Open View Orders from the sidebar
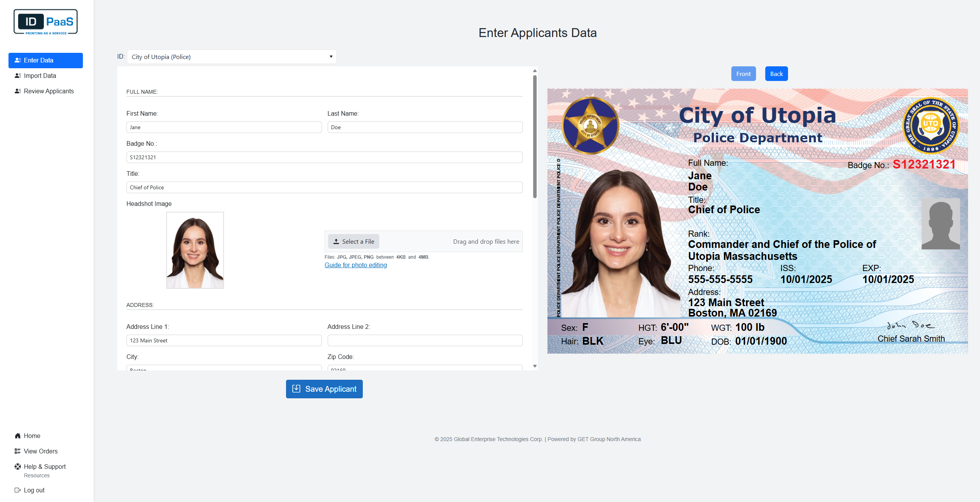This screenshot has width=980, height=502. click(40, 451)
